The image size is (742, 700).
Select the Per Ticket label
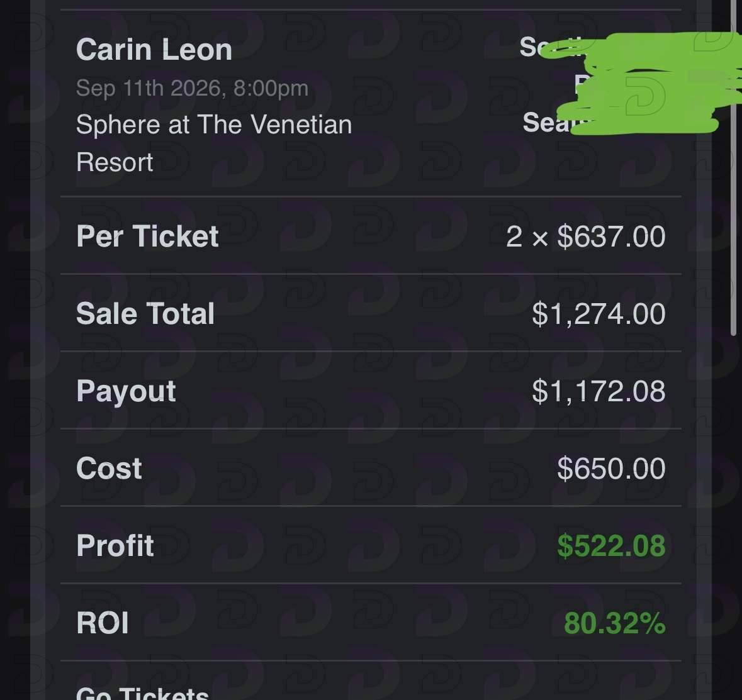click(147, 236)
